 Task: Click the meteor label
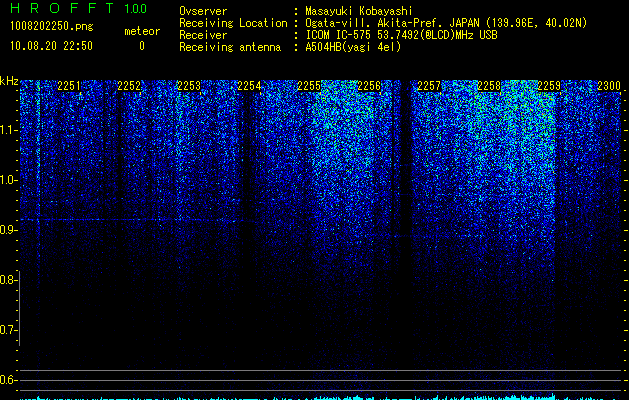pos(142,31)
